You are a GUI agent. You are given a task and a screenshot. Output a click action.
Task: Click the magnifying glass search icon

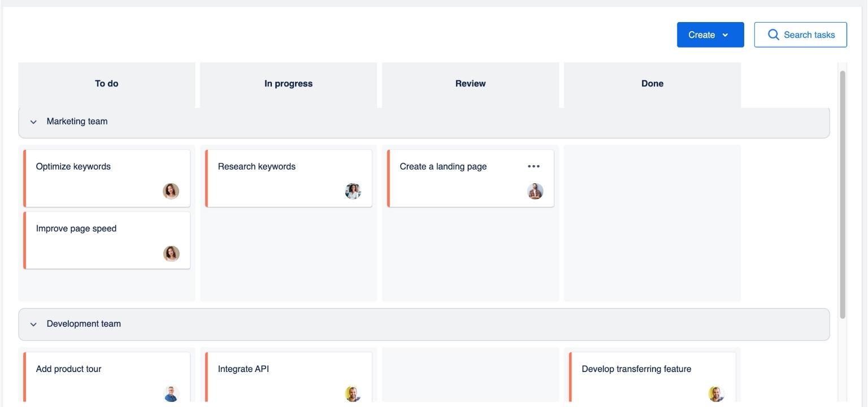tap(772, 34)
